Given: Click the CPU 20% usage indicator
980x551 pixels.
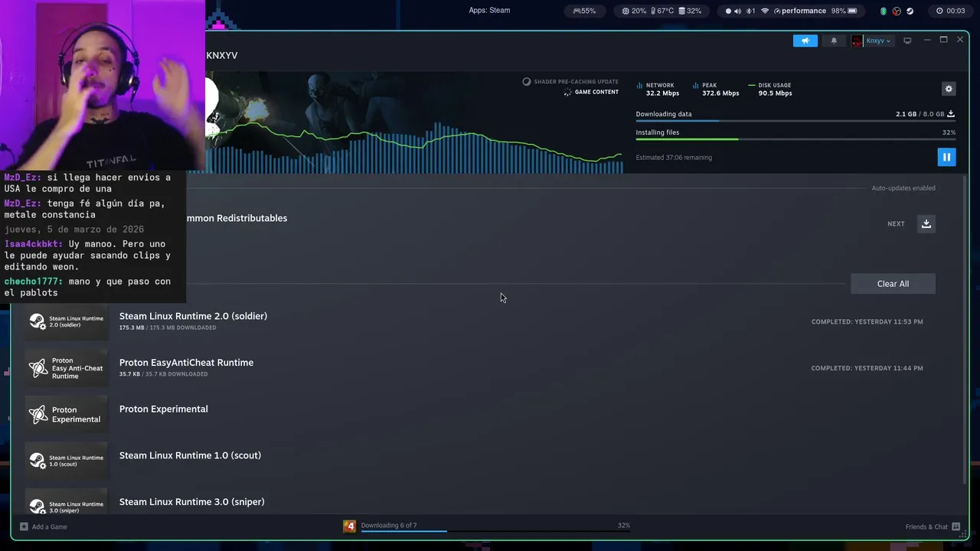Looking at the screenshot, I should click(633, 11).
